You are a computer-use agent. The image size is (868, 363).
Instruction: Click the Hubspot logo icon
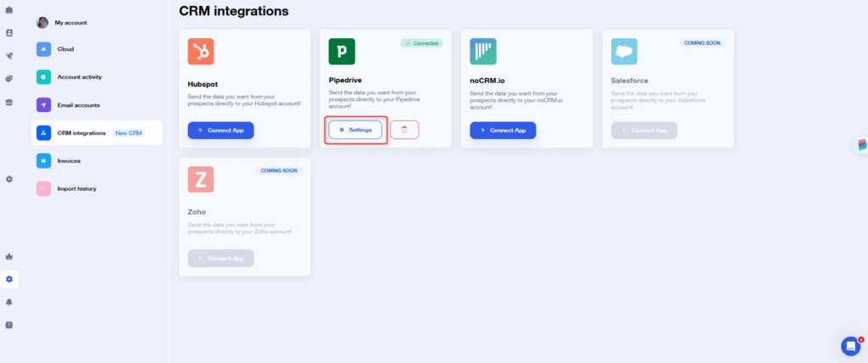coord(201,52)
